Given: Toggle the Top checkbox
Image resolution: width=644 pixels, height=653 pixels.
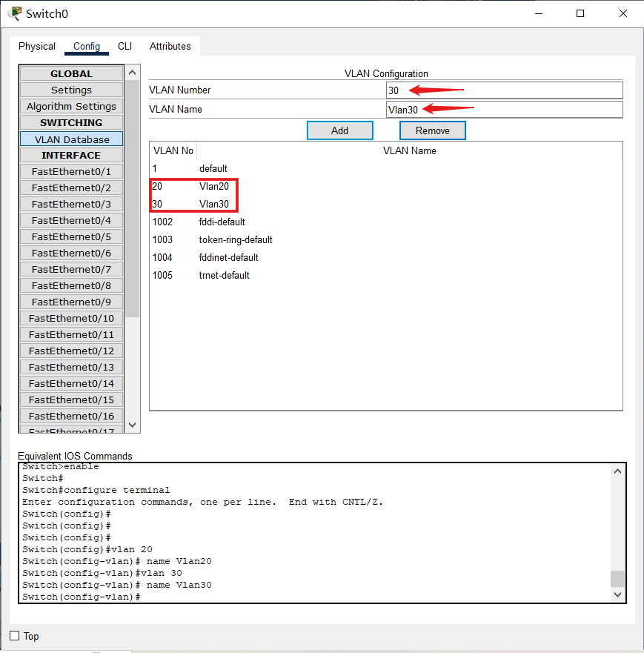Looking at the screenshot, I should tap(15, 635).
